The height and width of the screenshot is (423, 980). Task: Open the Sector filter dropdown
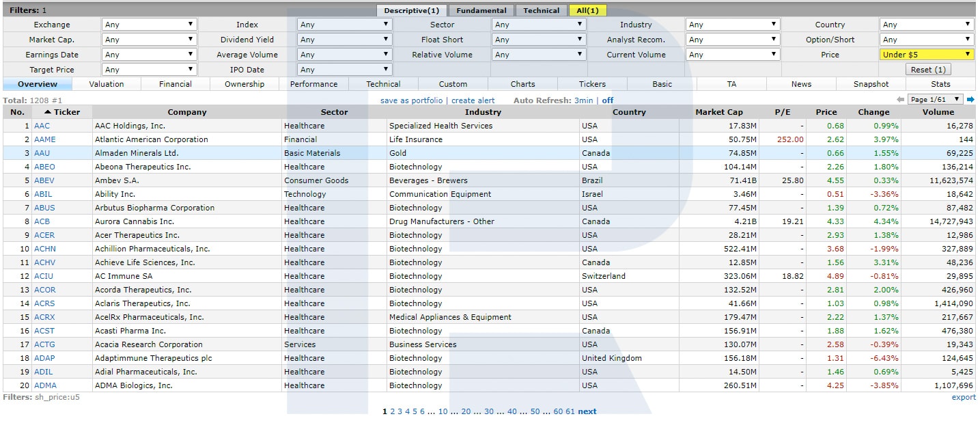pos(539,25)
